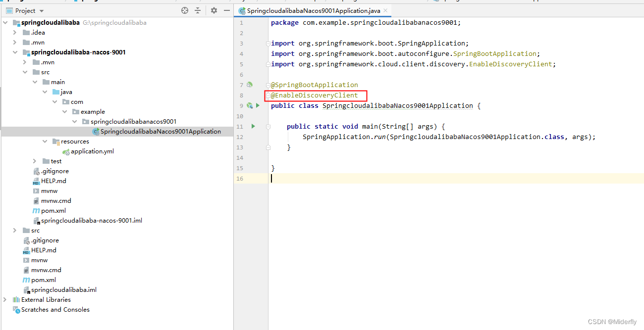Expand the .mvn folder inside nacos-9001 module
Image resolution: width=644 pixels, height=330 pixels.
[x=25, y=62]
